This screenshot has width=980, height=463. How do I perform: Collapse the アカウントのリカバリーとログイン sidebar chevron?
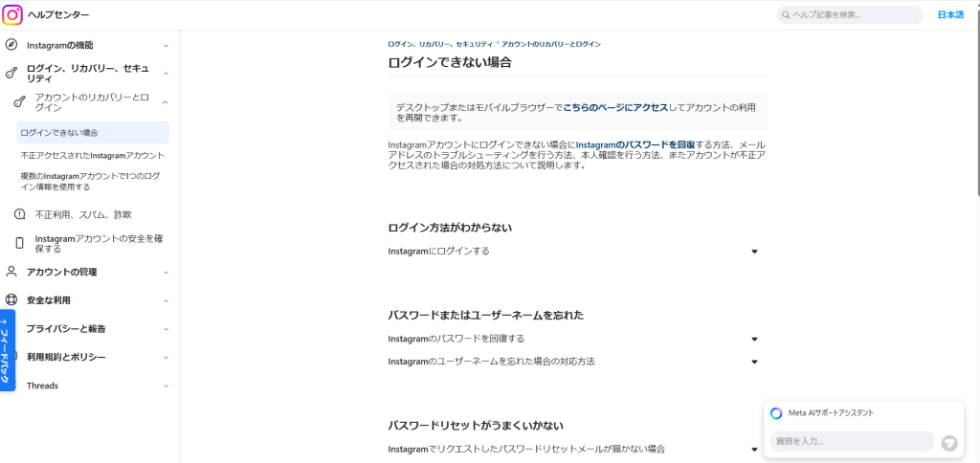tap(165, 101)
